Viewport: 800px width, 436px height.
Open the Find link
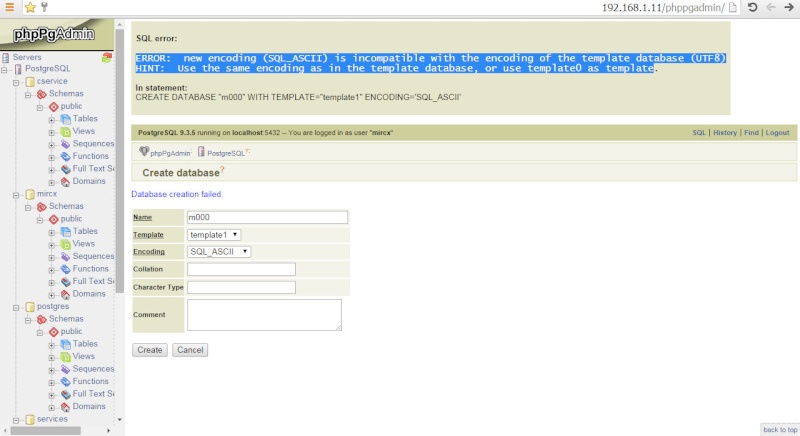[751, 133]
